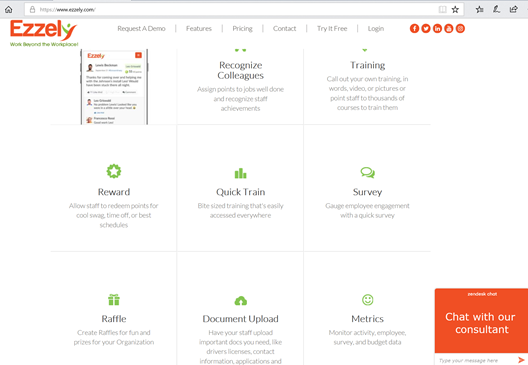The height and width of the screenshot is (365, 528).
Task: Open Ezzely Instagram page icon
Action: tap(460, 29)
